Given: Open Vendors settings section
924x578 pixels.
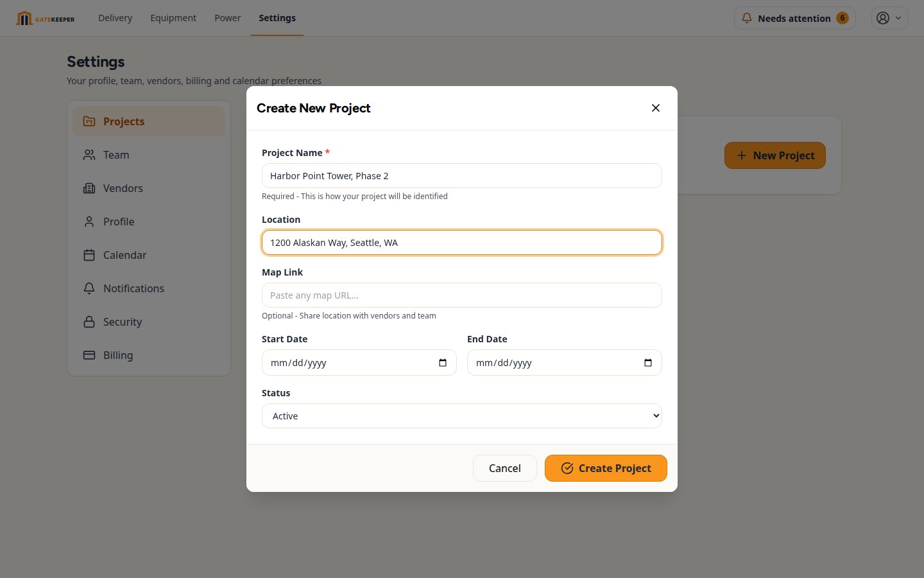Looking at the screenshot, I should (x=149, y=188).
